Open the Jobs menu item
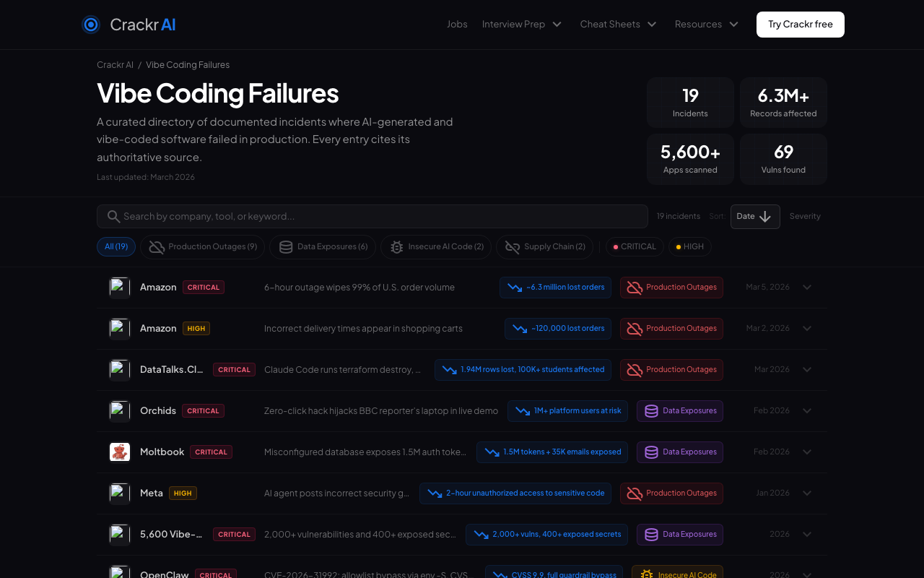924x578 pixels. pyautogui.click(x=457, y=24)
